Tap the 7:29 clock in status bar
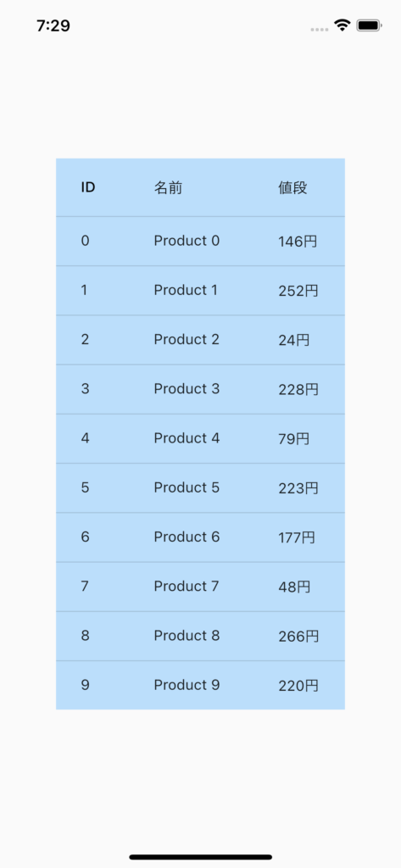The height and width of the screenshot is (868, 401). point(53,25)
